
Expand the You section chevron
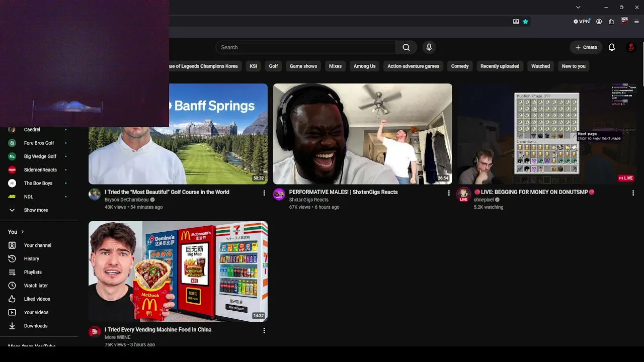pos(22,232)
